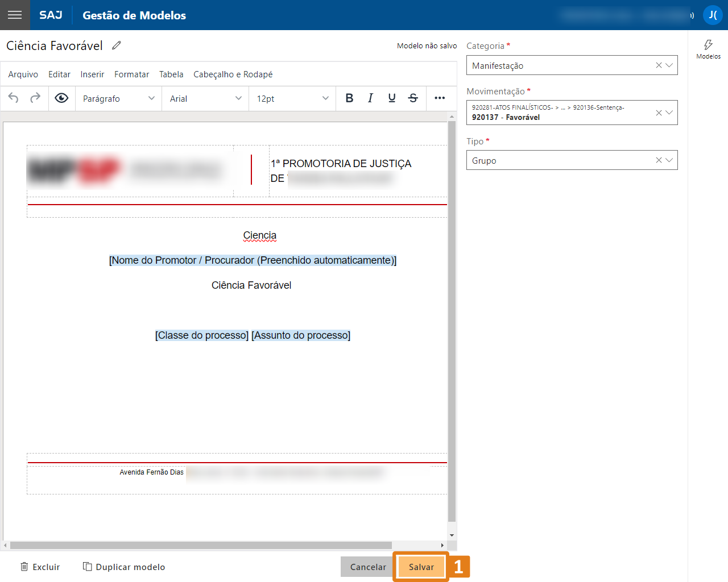
Task: Click the user avatar in header
Action: point(713,15)
